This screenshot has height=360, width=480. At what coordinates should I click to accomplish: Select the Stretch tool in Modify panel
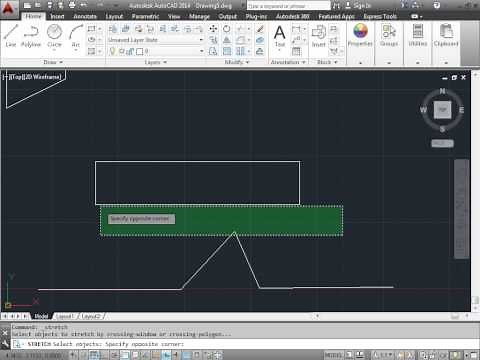(213, 51)
